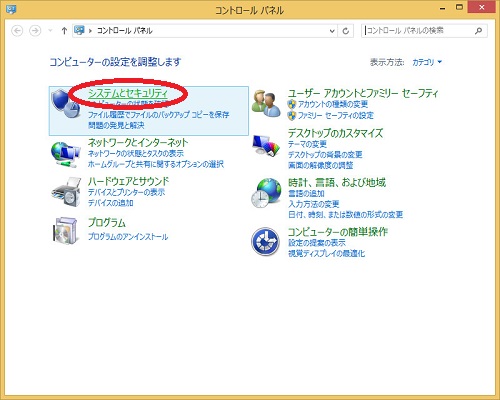Click the User Accounts people icon
The image size is (500, 400).
pos(266,103)
